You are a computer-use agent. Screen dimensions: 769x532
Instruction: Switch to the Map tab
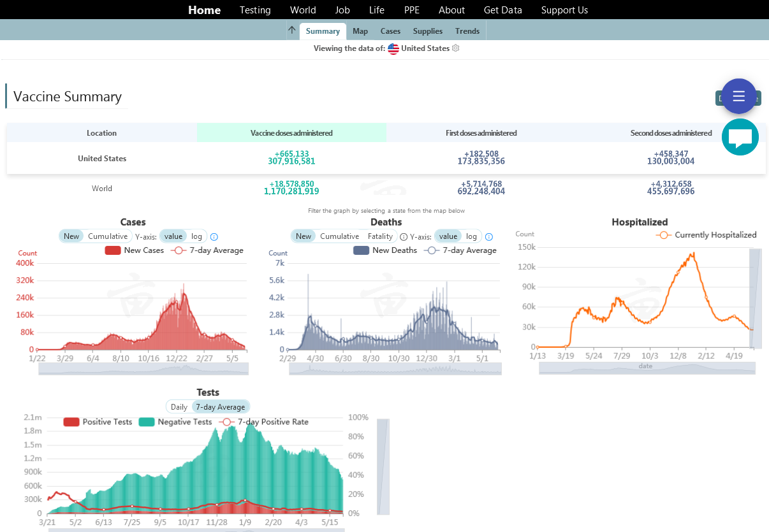pyautogui.click(x=360, y=31)
